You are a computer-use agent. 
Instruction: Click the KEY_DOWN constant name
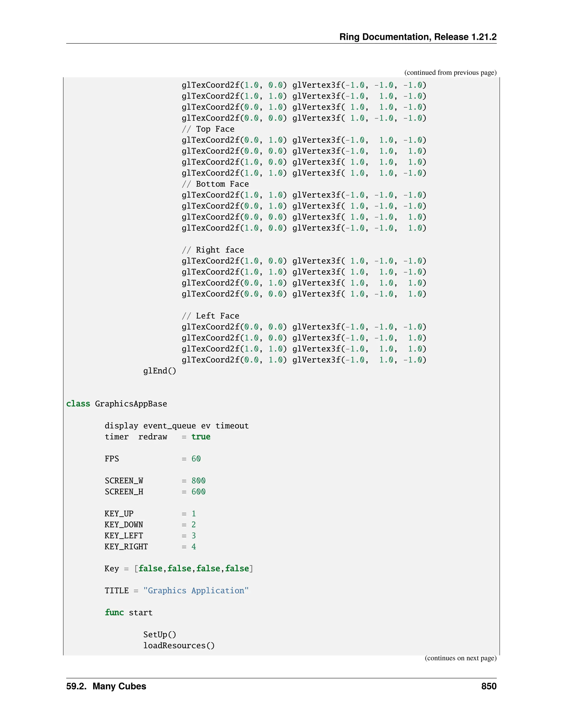click(x=124, y=525)
